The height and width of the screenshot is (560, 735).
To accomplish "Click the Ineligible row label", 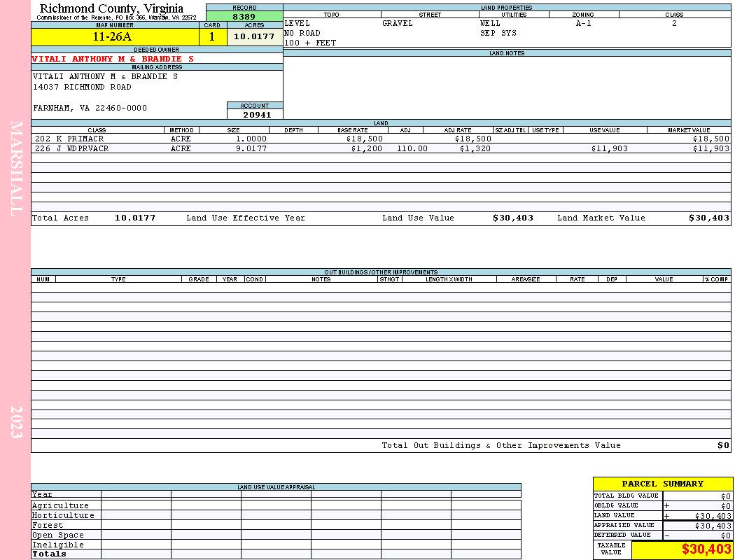I will (x=57, y=545).
